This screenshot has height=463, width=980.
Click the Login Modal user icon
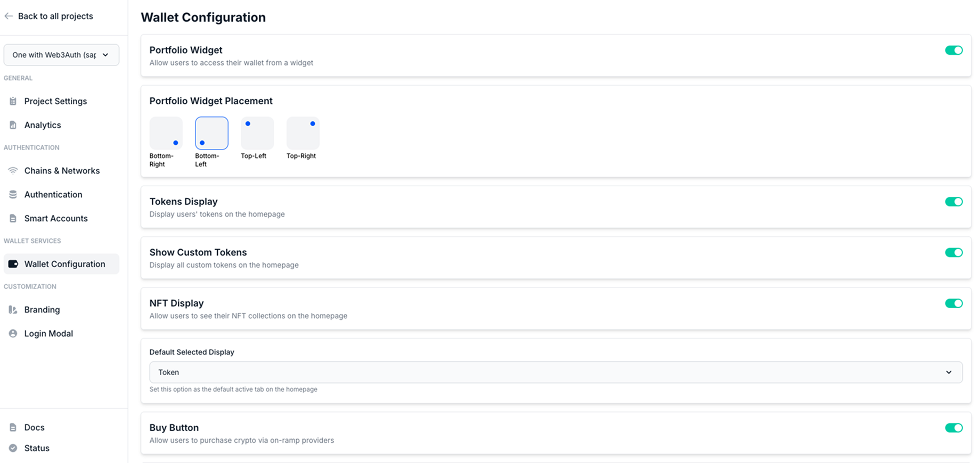[13, 334]
